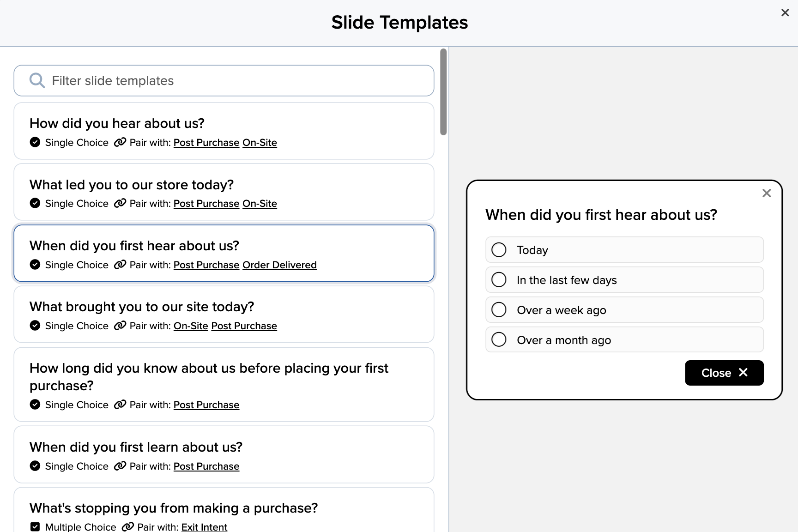Click the Single Choice icon under 'What brought you to our site today?'
This screenshot has height=532, width=798.
[x=35, y=326]
